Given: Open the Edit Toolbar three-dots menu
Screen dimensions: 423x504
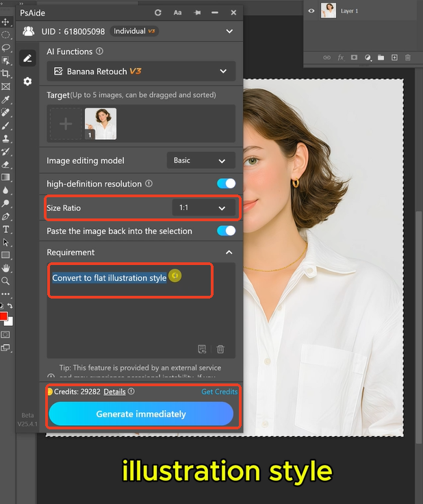Looking at the screenshot, I should pyautogui.click(x=5, y=294).
